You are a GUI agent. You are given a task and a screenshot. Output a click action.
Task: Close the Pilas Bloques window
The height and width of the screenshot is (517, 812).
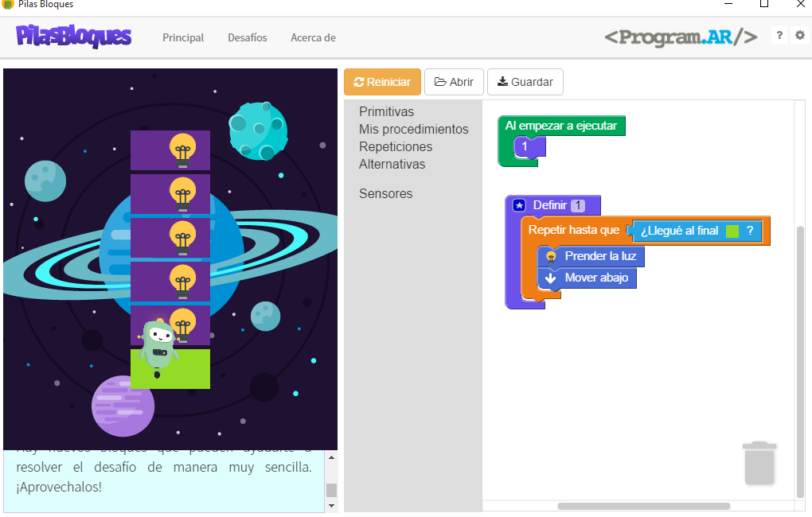(x=800, y=4)
